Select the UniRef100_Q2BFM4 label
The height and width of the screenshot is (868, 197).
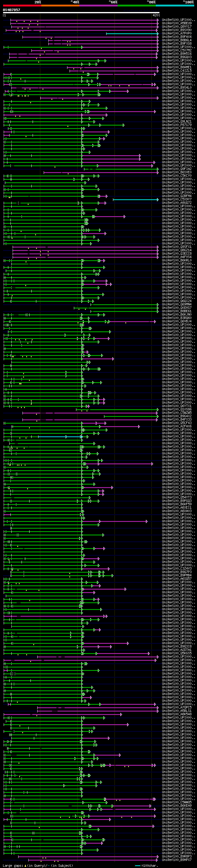(x=176, y=196)
